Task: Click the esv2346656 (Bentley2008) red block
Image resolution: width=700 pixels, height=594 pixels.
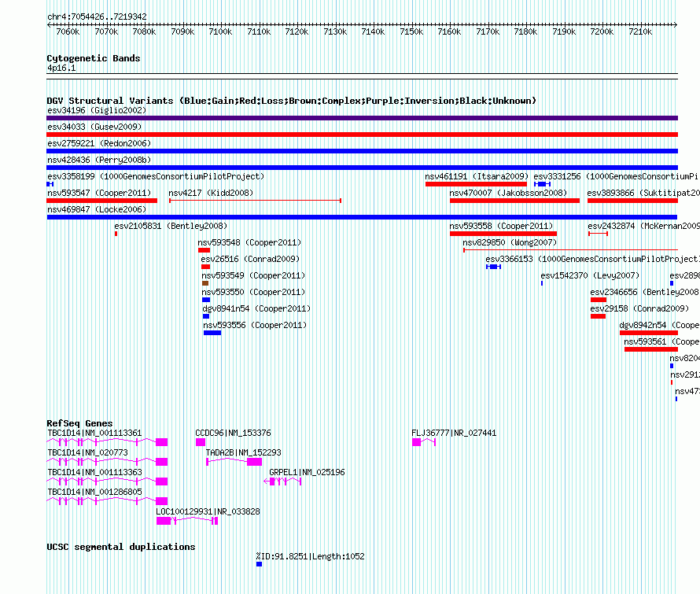Action: (599, 300)
